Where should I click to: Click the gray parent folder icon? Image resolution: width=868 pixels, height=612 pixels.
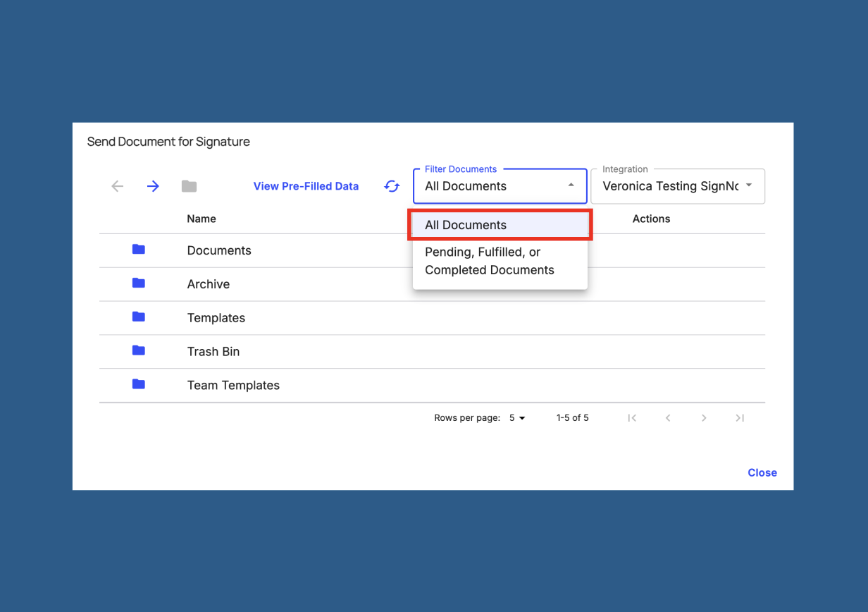click(189, 186)
